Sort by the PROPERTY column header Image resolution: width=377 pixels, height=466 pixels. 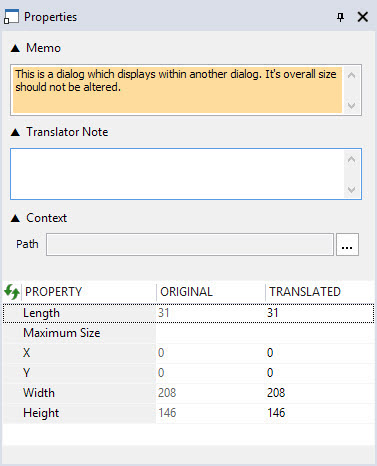[x=89, y=292]
